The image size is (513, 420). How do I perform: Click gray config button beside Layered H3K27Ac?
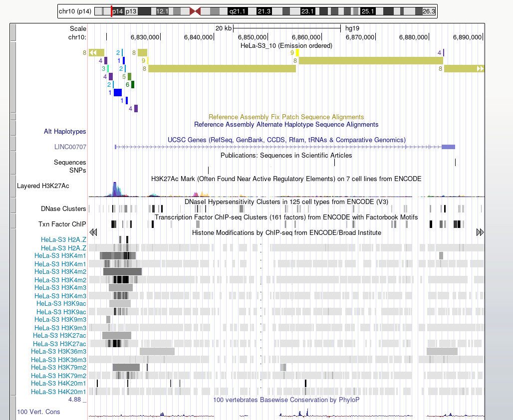point(13,186)
